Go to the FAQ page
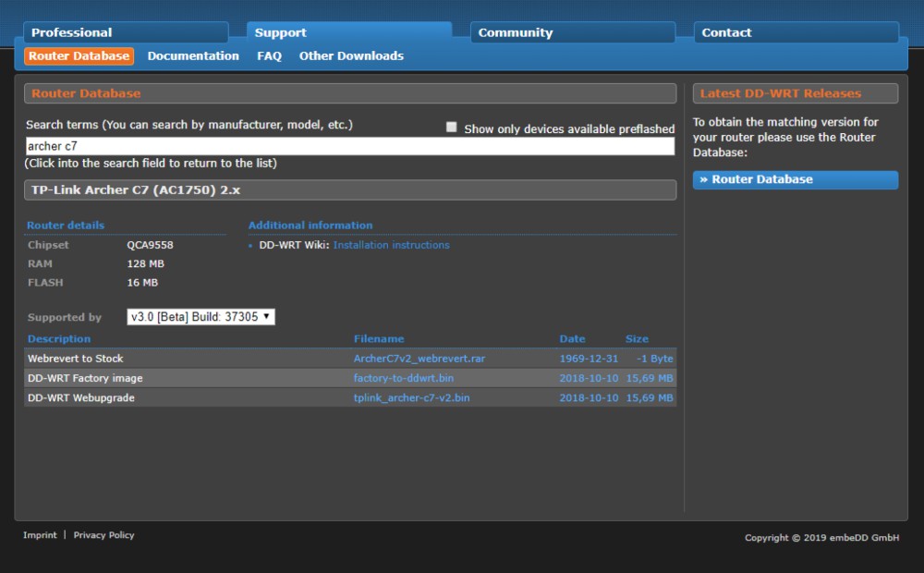The image size is (924, 573). [269, 56]
